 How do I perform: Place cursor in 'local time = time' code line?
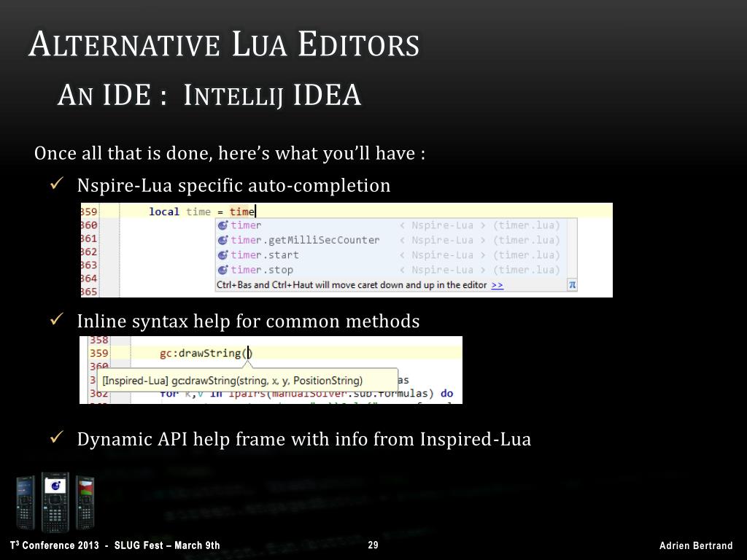203,211
